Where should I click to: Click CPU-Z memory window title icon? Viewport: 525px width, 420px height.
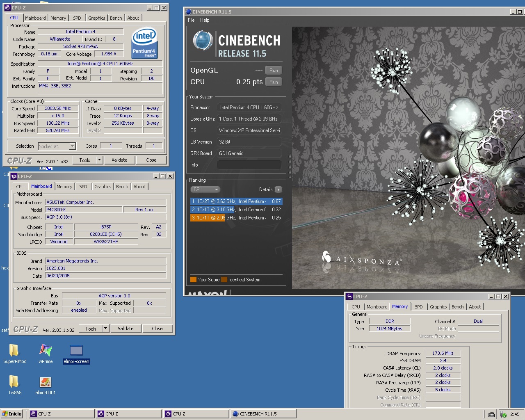click(x=349, y=297)
